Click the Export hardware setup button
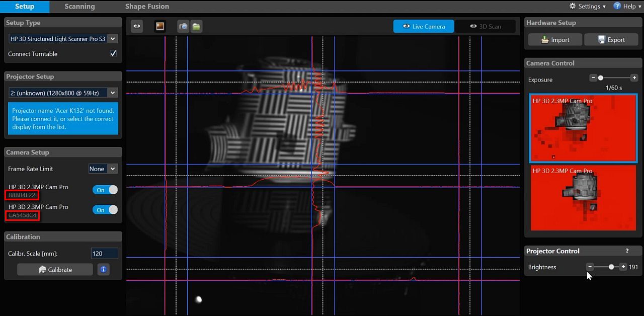 [611, 40]
